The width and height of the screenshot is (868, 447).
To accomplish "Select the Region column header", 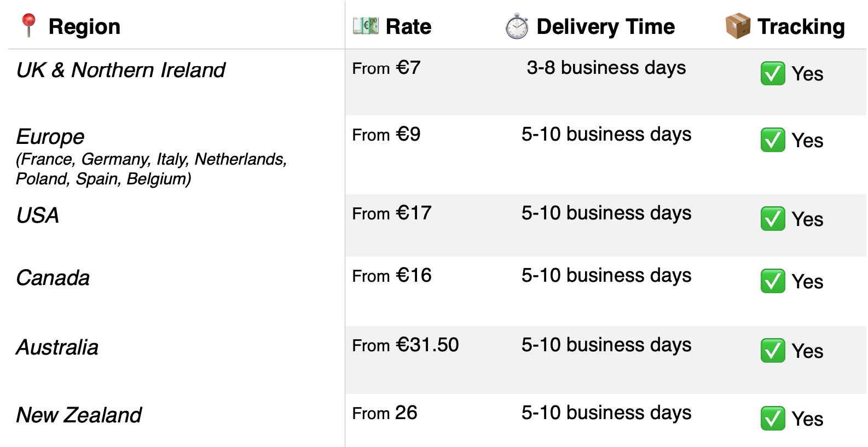I will pos(84,27).
